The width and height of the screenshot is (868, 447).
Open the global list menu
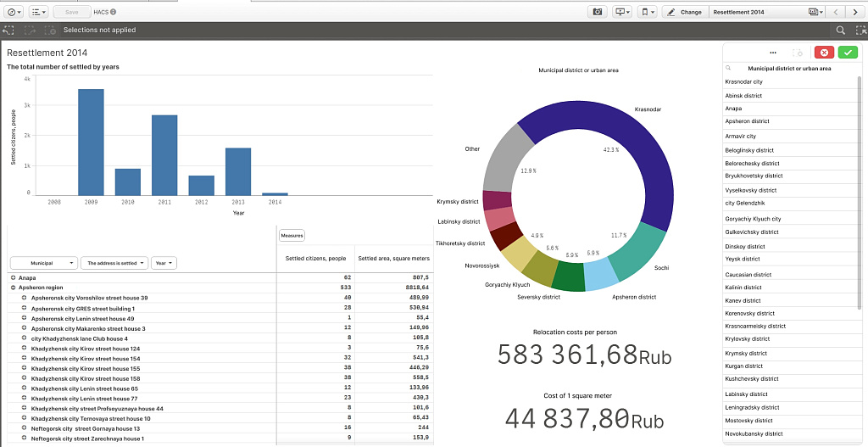[x=38, y=12]
